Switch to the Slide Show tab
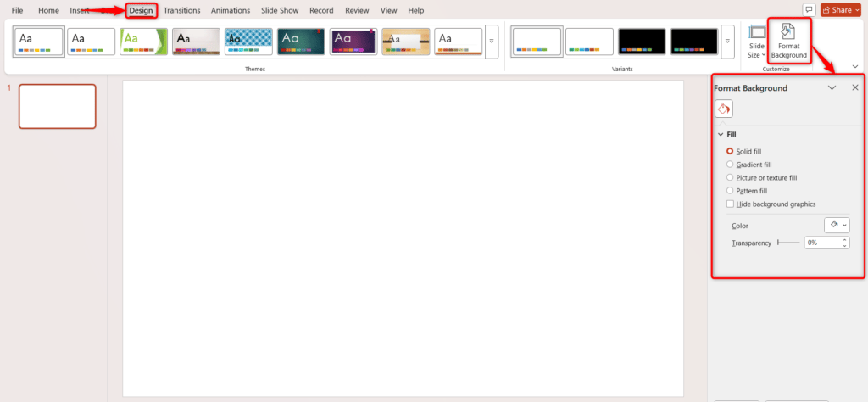Screen dimensions: 868x402 pyautogui.click(x=280, y=10)
